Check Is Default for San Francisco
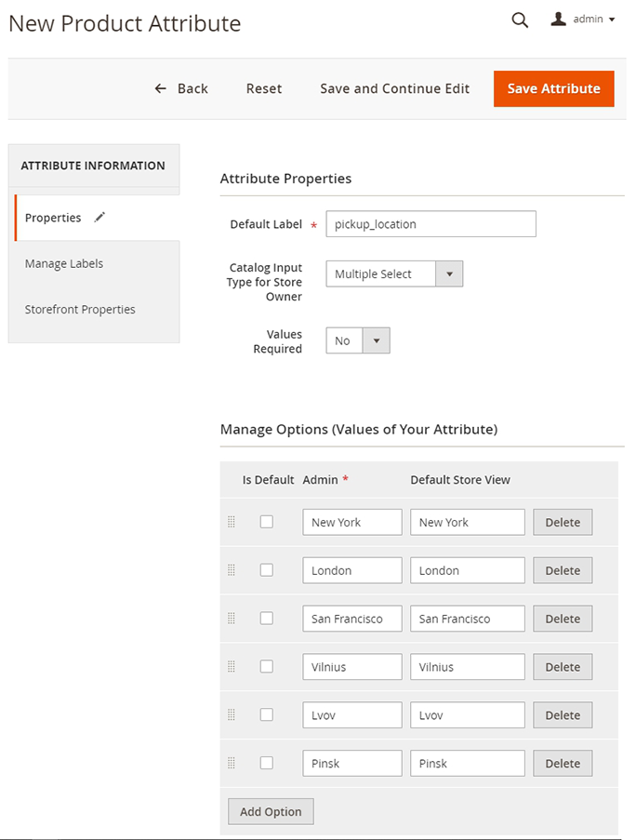The width and height of the screenshot is (636, 840). point(267,619)
